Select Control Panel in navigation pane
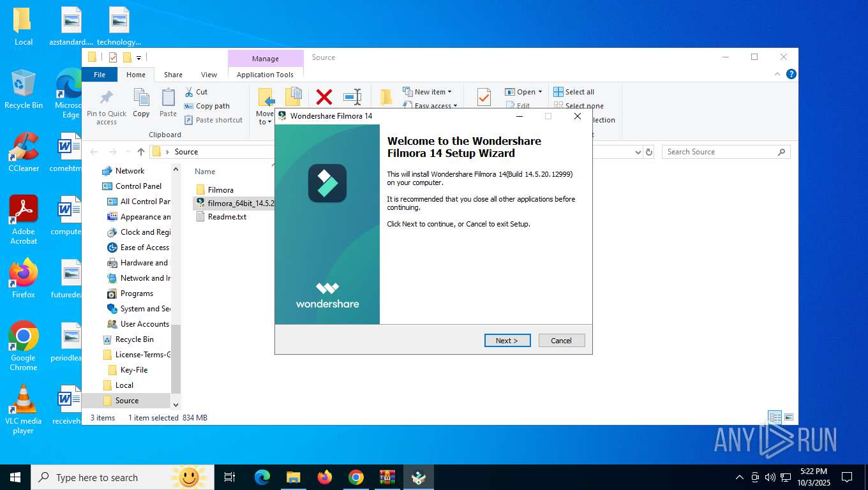Screen dimensions: 868x490 pos(138,186)
